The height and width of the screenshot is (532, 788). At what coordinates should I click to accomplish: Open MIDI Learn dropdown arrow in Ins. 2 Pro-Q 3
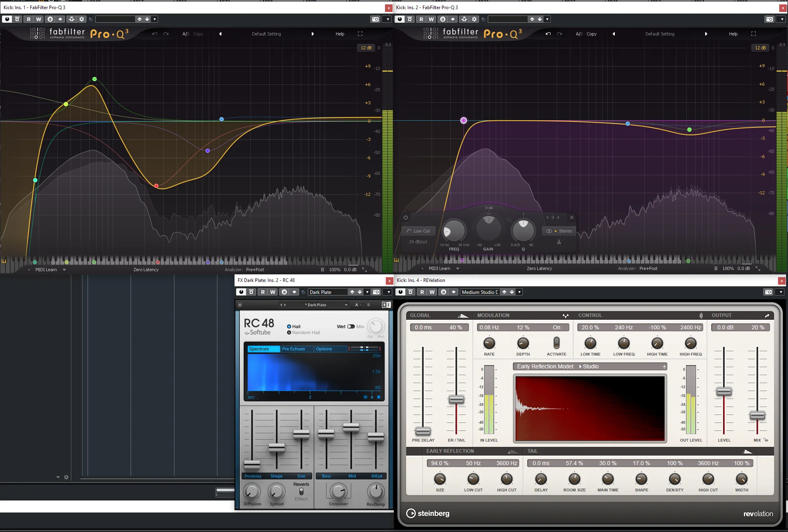[x=458, y=269]
